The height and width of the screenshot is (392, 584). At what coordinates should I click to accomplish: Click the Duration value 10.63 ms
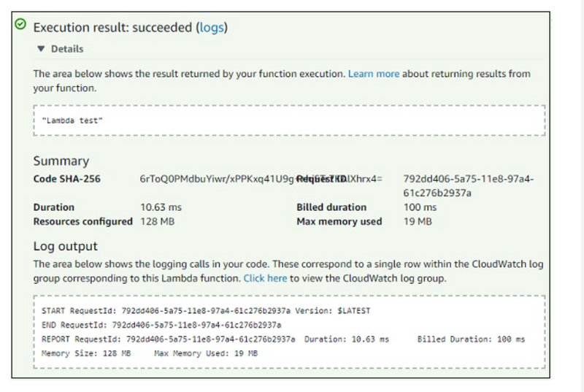click(x=161, y=207)
